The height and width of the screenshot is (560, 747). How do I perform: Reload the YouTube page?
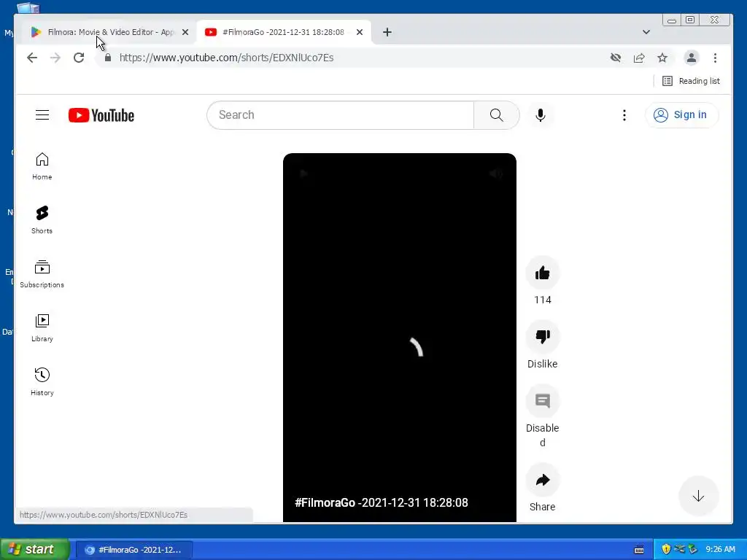pyautogui.click(x=79, y=58)
